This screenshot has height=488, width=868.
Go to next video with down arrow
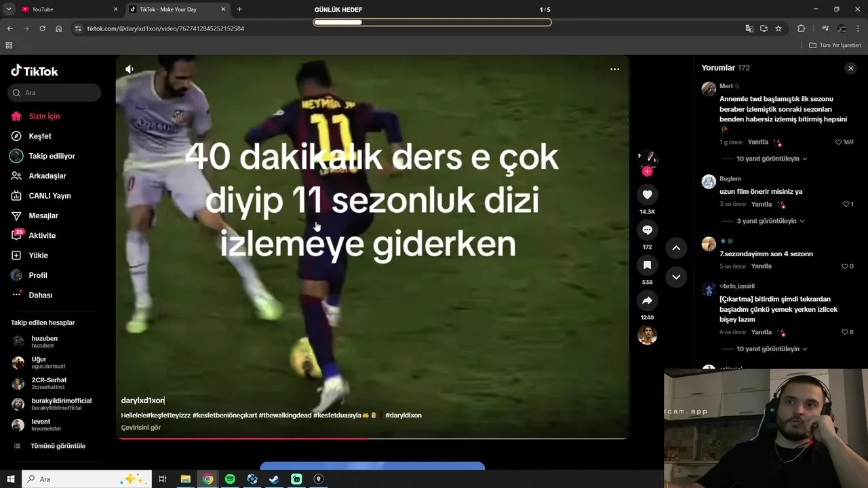coord(676,277)
